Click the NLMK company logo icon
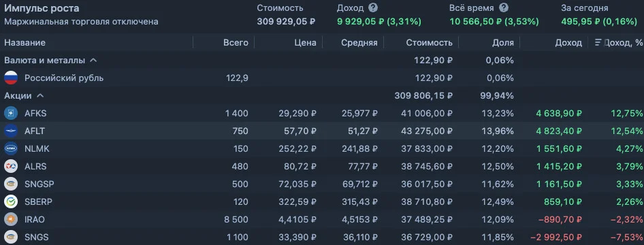Viewport: 644px width, 245px height. click(11, 148)
